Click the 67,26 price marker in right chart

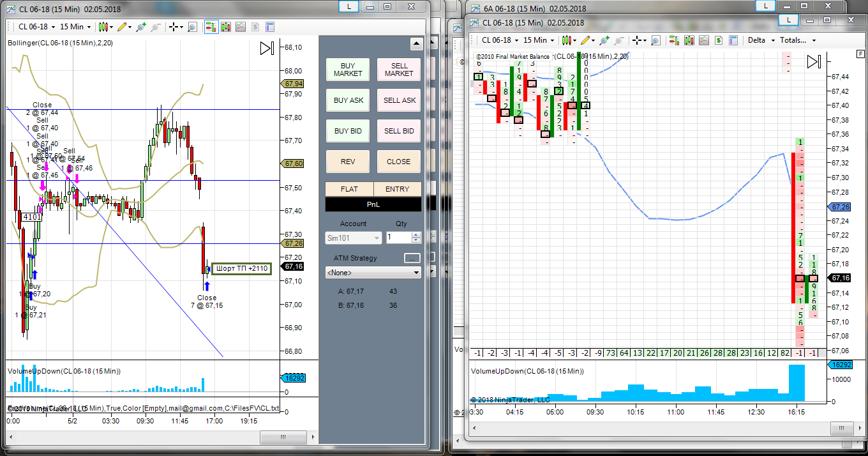point(840,207)
